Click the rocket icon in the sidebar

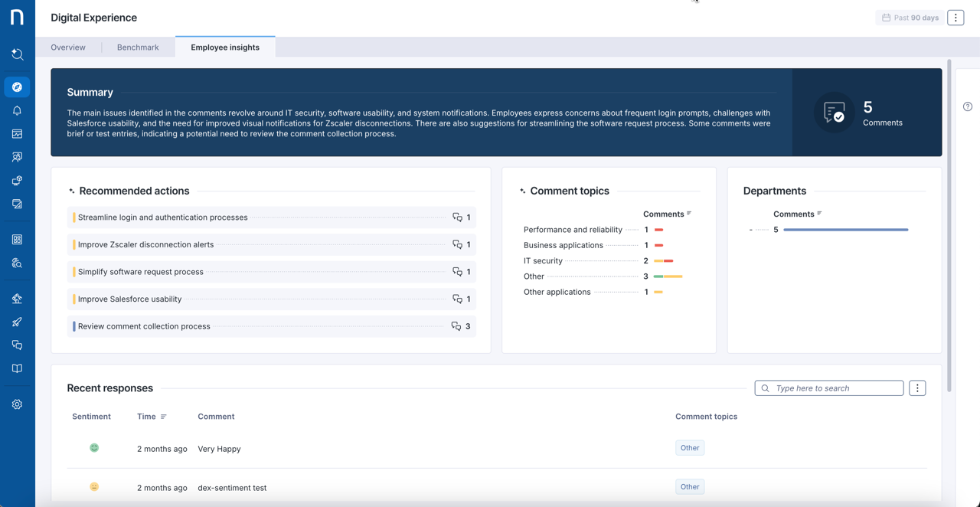tap(17, 322)
